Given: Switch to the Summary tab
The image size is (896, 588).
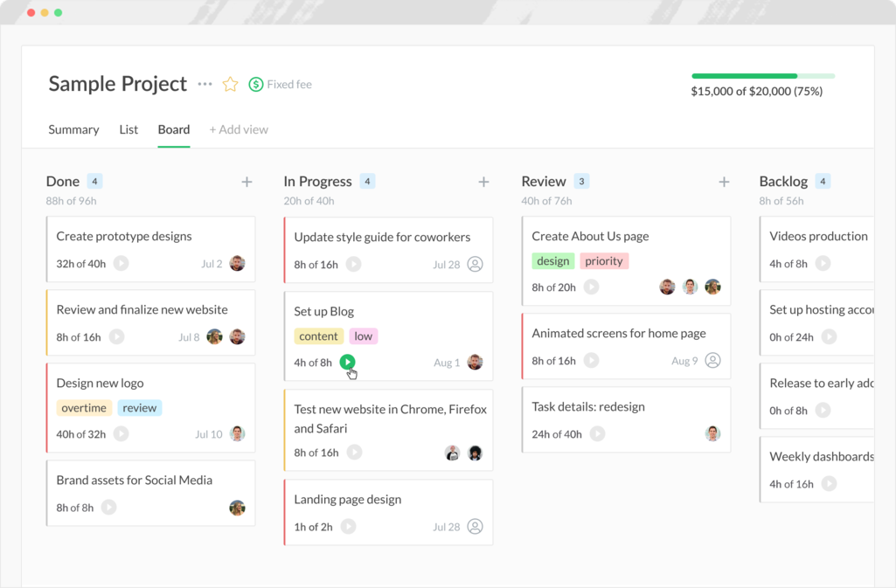Looking at the screenshot, I should click(x=73, y=129).
